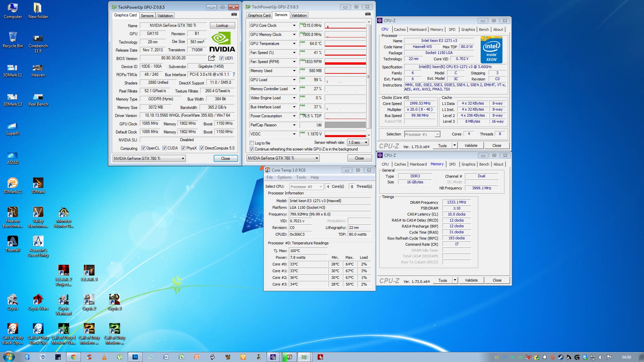
Task: Toggle the UEFI checkbox in GPU-Z
Action: (x=221, y=58)
